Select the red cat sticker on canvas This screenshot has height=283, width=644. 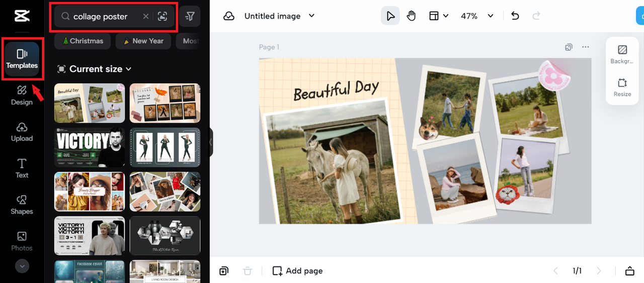[x=508, y=193]
